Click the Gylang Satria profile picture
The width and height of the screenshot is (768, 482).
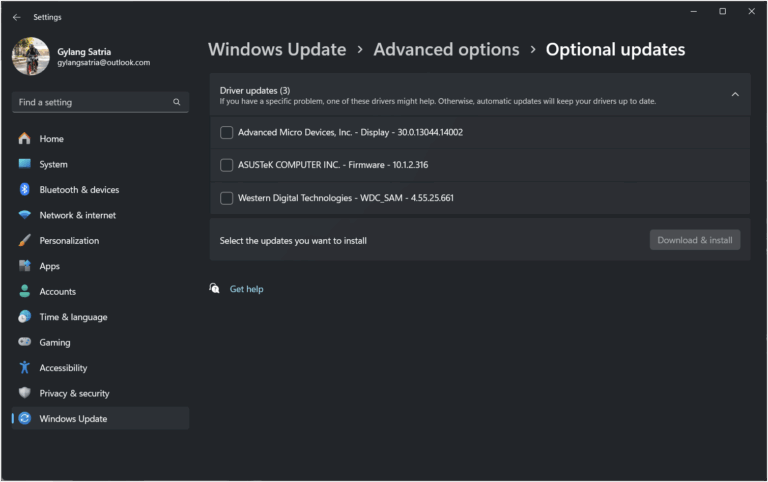[31, 56]
